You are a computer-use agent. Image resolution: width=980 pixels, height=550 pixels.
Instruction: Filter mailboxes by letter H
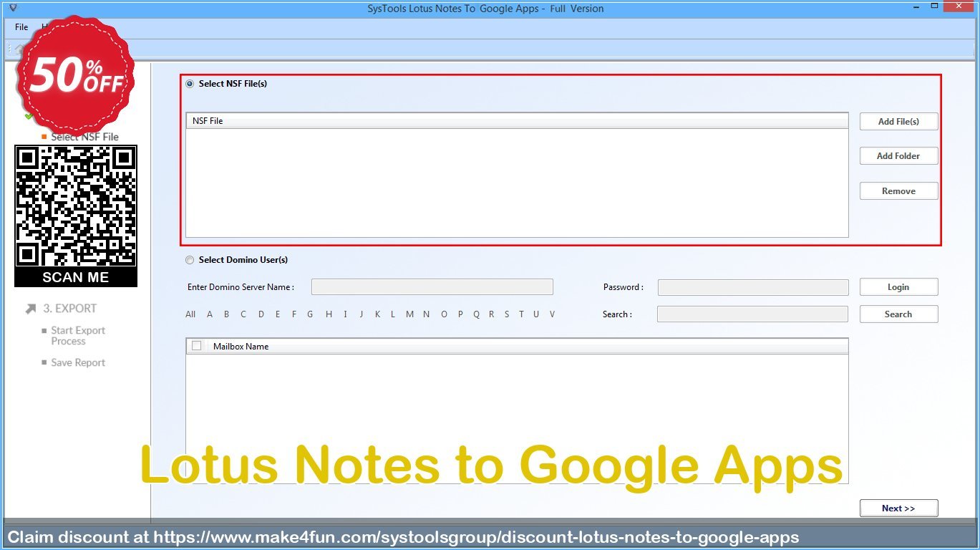coord(329,314)
